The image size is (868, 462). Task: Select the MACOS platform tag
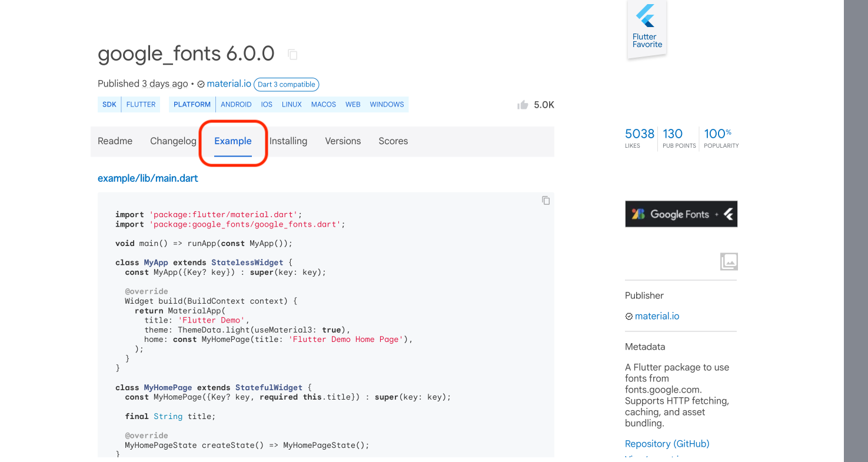324,105
